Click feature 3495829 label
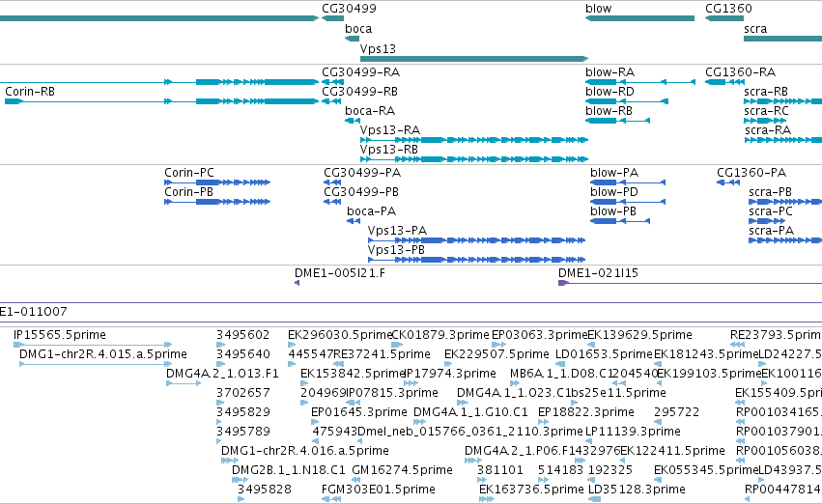822x504 pixels. [243, 413]
